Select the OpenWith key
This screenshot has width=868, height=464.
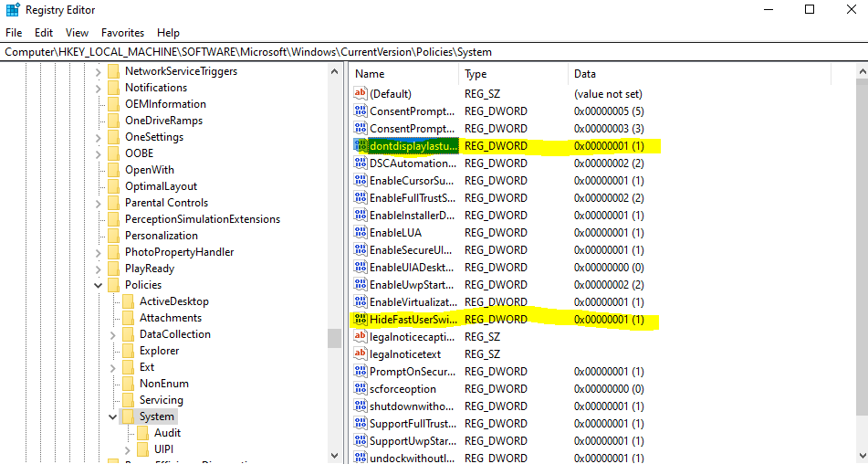(x=150, y=170)
